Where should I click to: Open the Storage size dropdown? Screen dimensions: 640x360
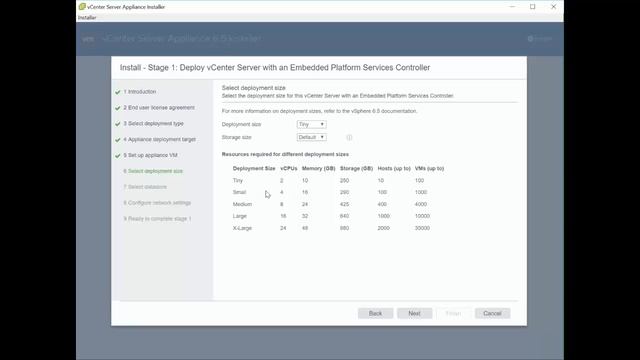tap(311, 137)
